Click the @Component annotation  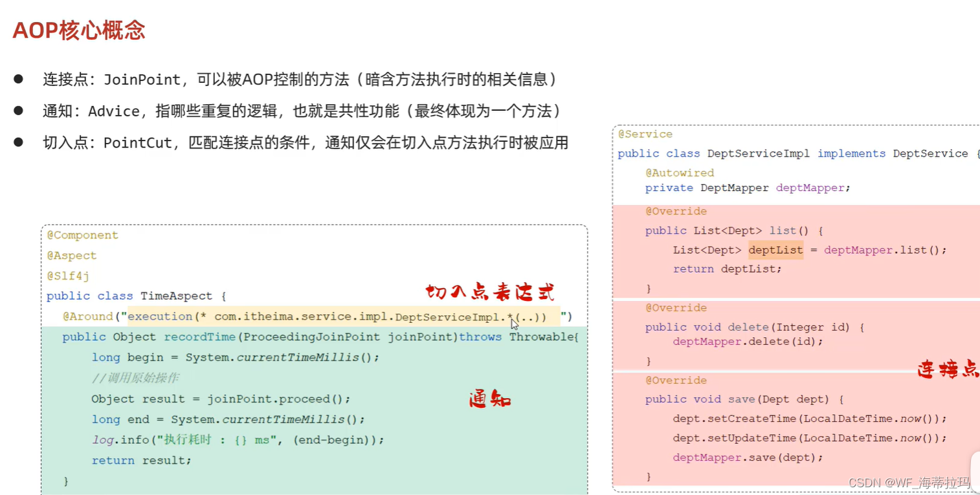tap(82, 235)
